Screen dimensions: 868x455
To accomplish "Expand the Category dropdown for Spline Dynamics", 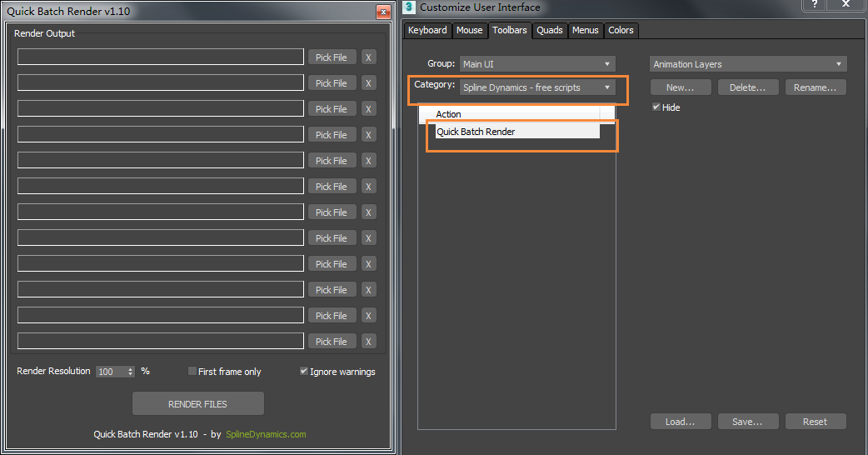I will (537, 87).
